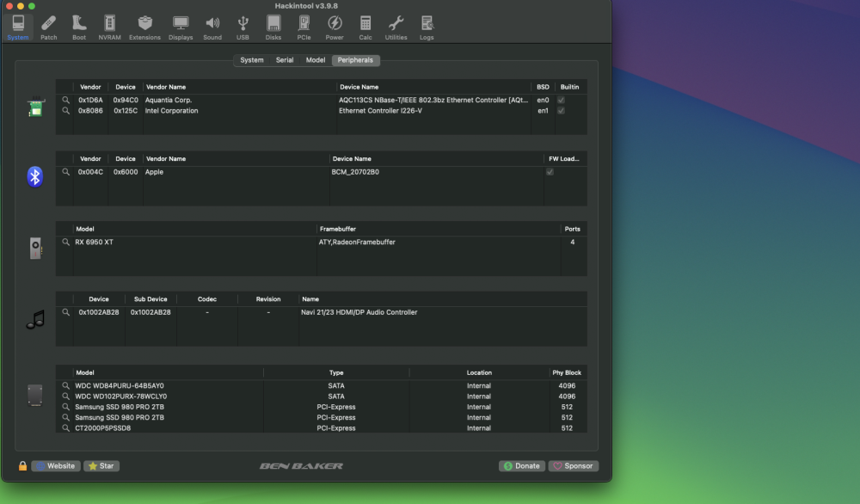Search Aquantia Corp. device via magnifier icon
Screen dimensions: 860x504
[66, 100]
